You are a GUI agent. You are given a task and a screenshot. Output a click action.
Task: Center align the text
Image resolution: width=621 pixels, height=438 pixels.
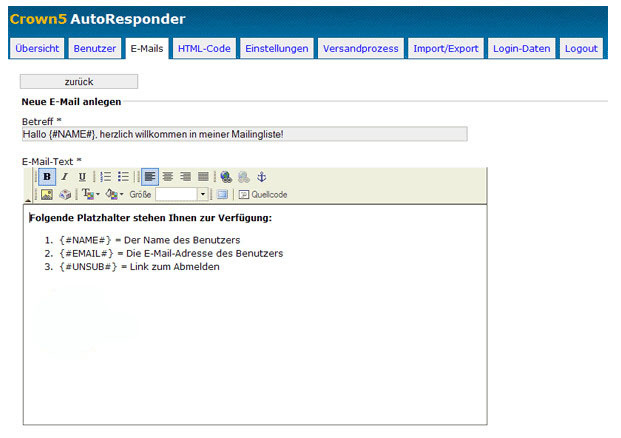[168, 177]
